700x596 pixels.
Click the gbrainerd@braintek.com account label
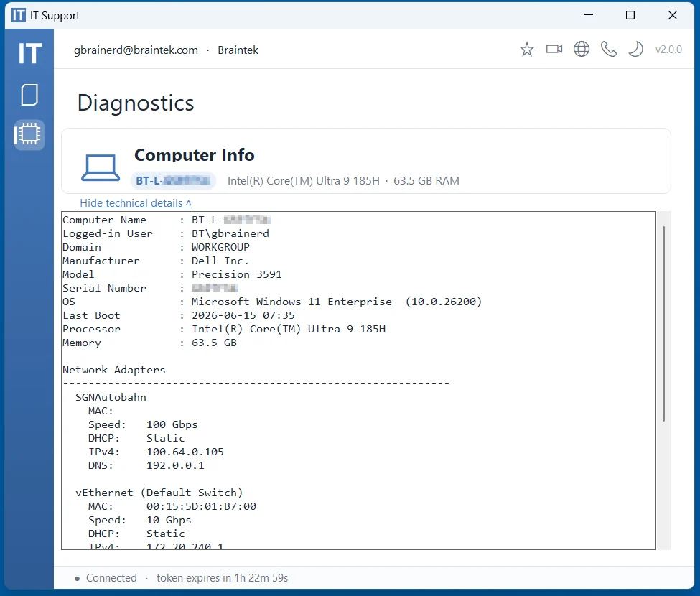coord(136,50)
